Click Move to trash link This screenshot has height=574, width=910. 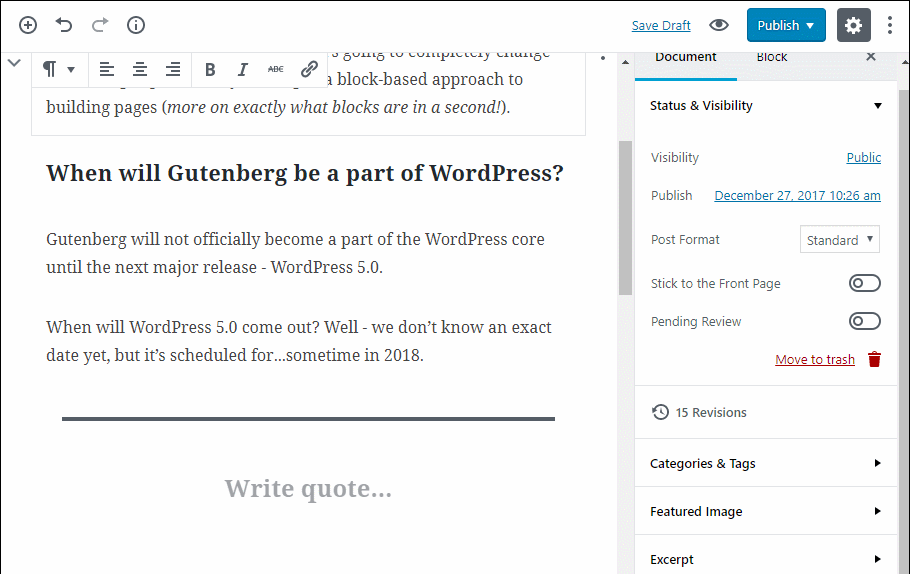pos(815,359)
